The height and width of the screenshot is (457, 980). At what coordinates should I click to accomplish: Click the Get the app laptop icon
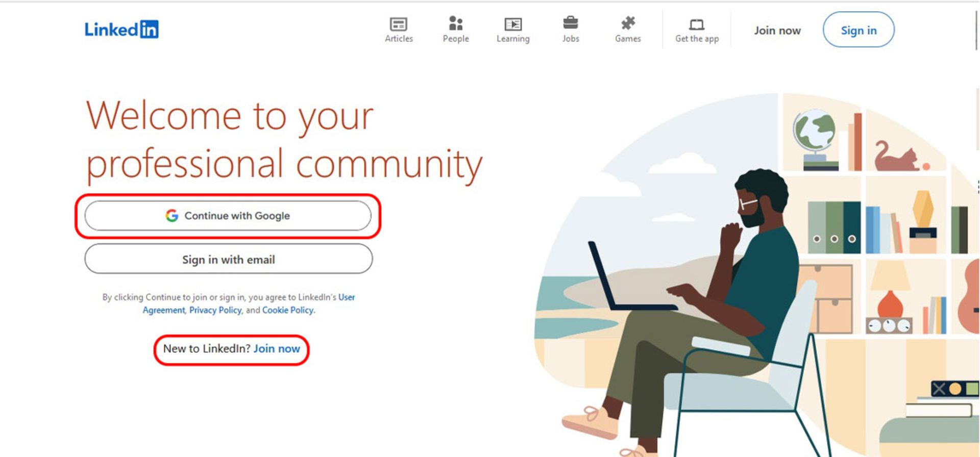coord(697,24)
